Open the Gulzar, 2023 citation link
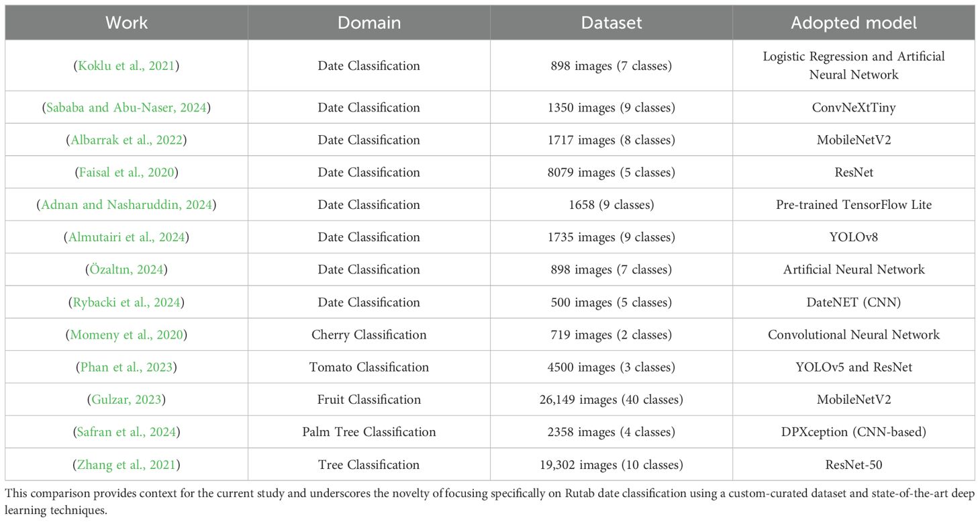This screenshot has height=522, width=980. click(x=126, y=399)
